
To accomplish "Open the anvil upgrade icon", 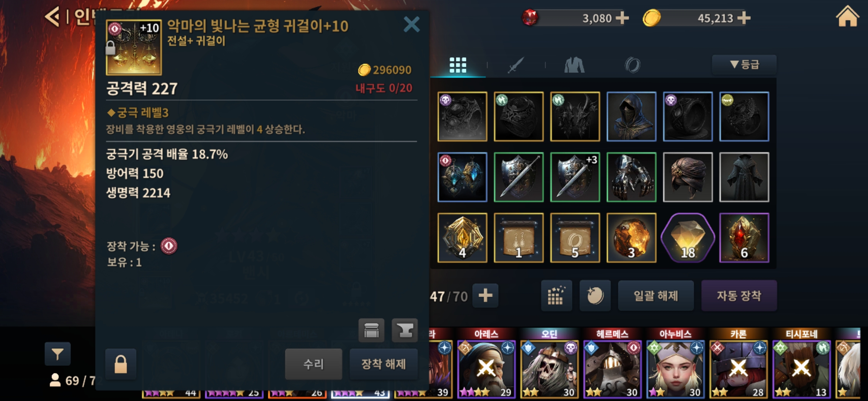I will click(x=405, y=330).
